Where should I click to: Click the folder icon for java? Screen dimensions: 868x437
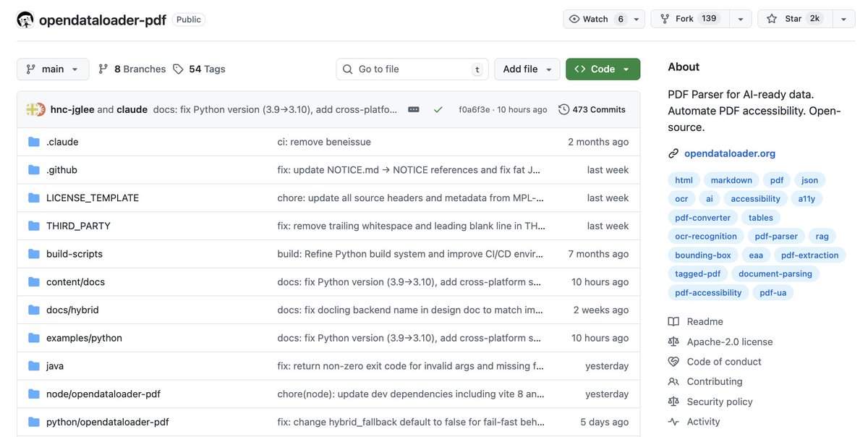point(33,366)
